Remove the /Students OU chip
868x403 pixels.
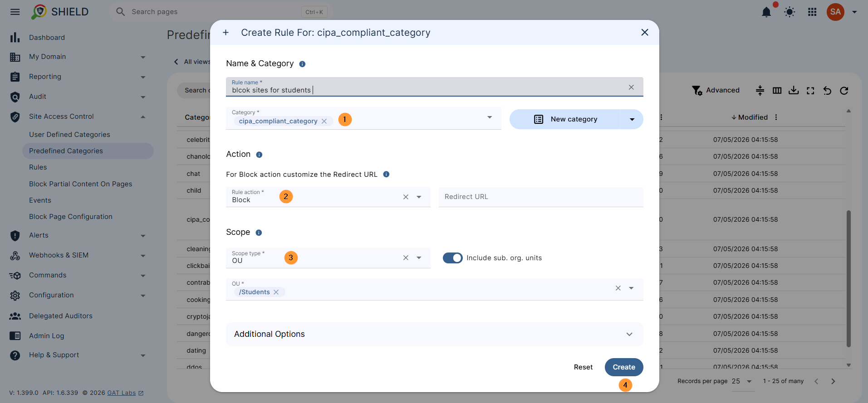(x=276, y=292)
